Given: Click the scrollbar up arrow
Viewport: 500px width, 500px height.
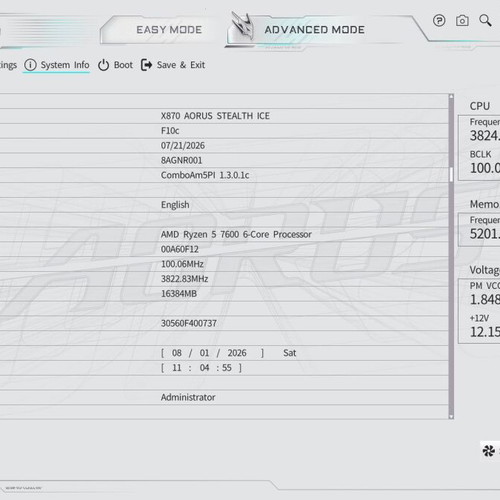Looking at the screenshot, I should tap(451, 97).
